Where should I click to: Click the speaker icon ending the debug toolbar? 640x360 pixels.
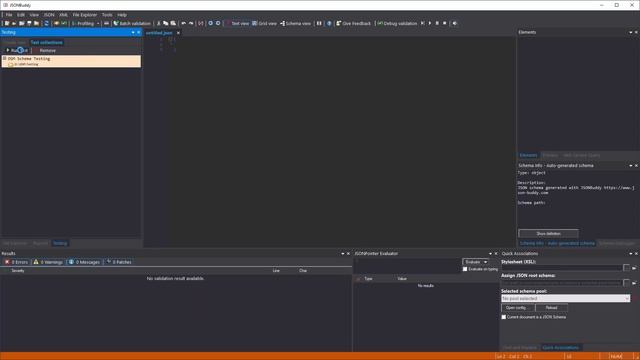pyautogui.click(x=455, y=23)
